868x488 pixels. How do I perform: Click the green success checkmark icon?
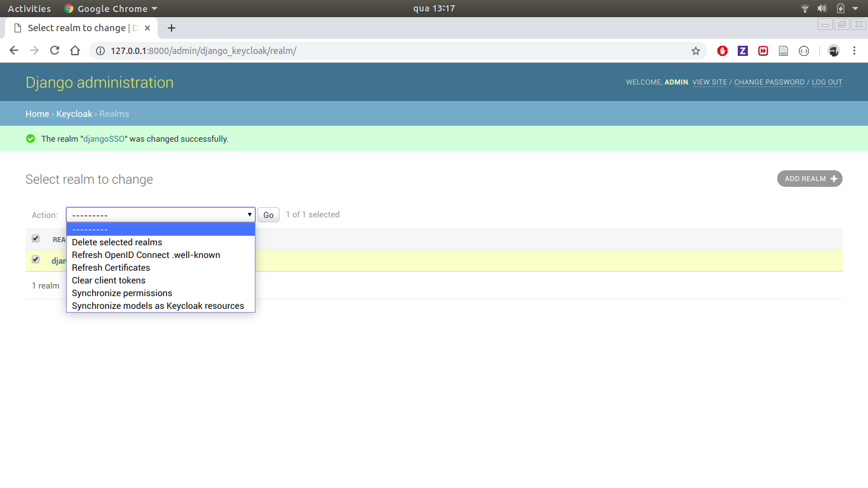click(31, 139)
